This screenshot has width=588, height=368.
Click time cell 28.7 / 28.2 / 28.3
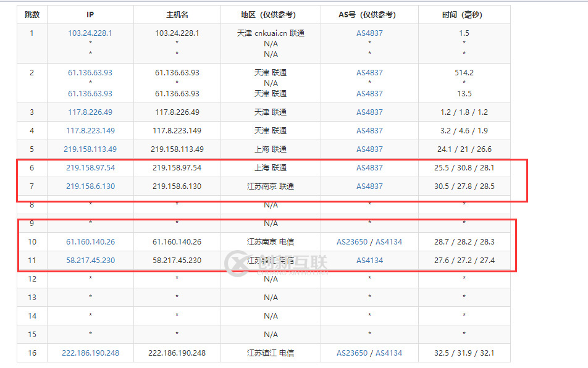pos(464,241)
